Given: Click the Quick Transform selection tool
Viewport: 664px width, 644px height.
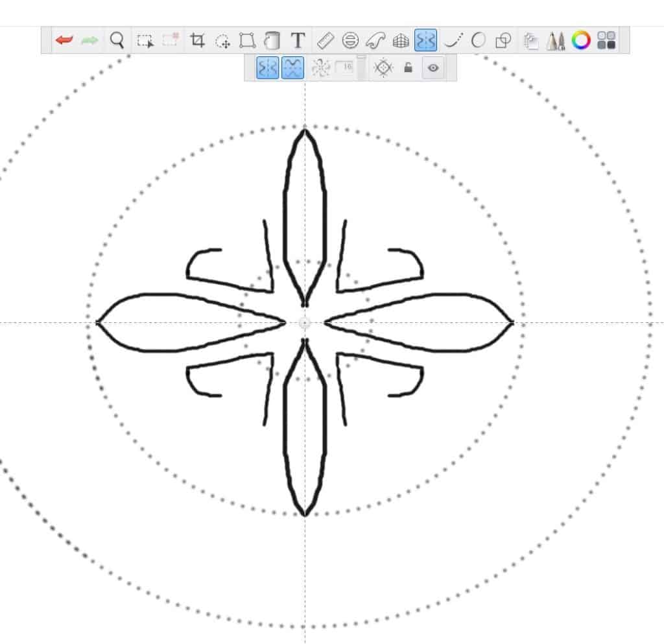Looking at the screenshot, I should click(x=171, y=40).
